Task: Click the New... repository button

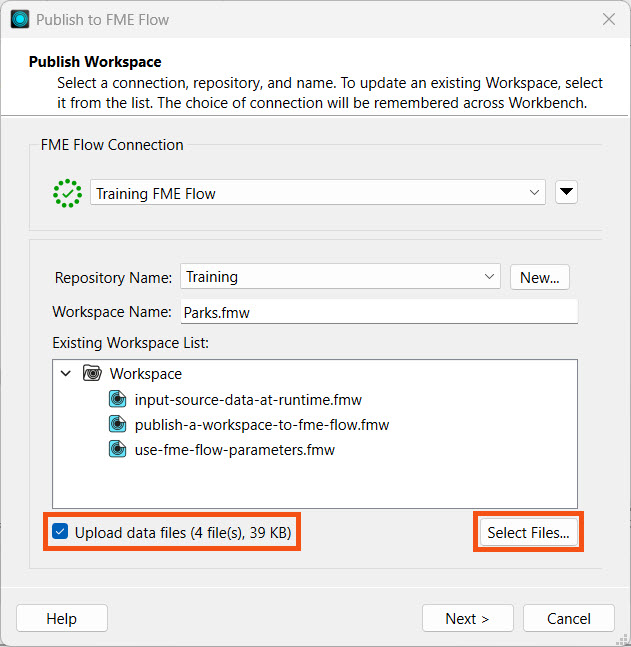Action: (540, 277)
